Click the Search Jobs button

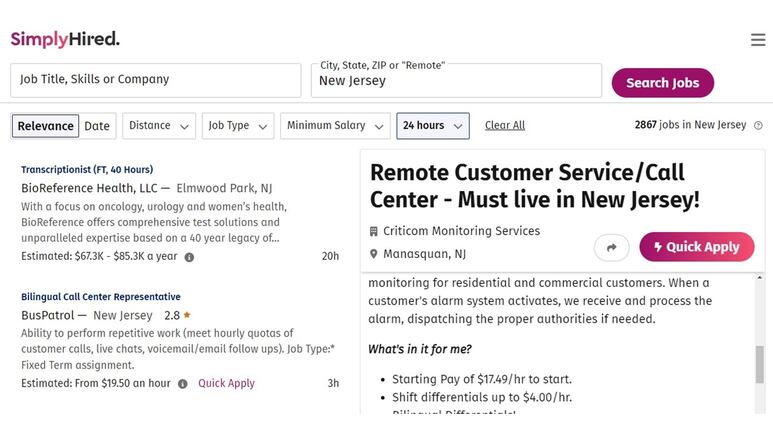pyautogui.click(x=663, y=83)
